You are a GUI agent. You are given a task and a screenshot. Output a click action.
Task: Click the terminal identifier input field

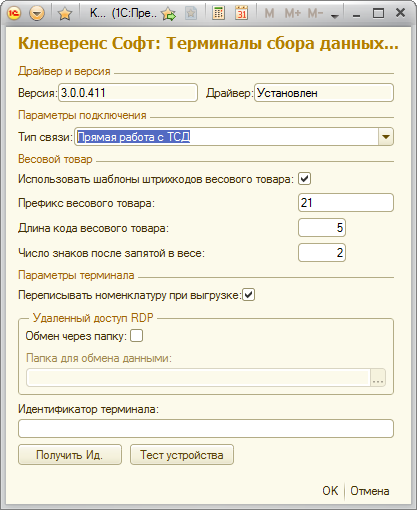206,429
